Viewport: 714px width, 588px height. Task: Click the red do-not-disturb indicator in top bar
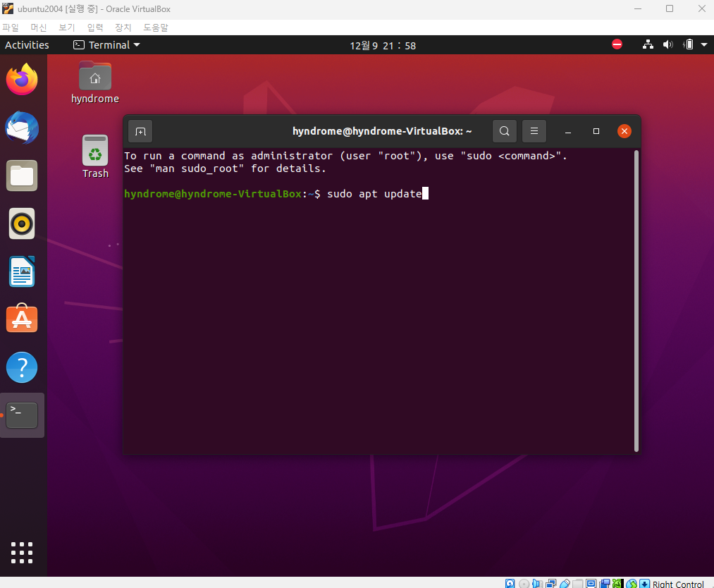coord(617,44)
